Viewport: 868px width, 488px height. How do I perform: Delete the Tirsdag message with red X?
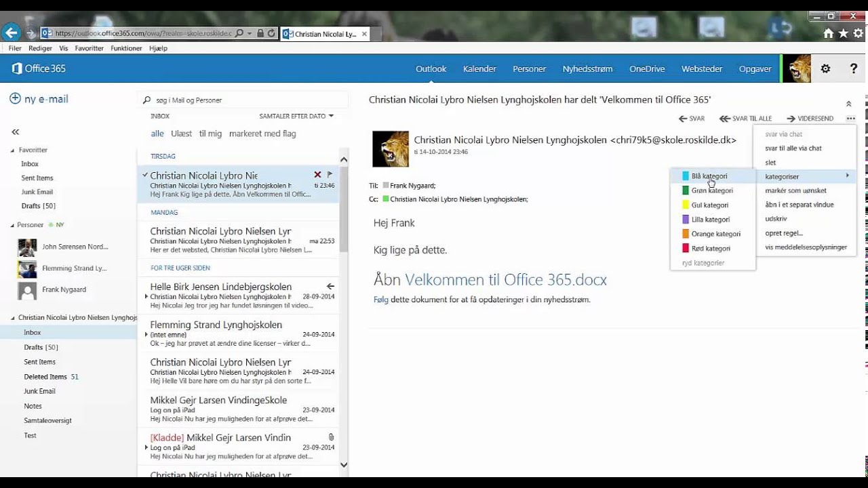tap(317, 175)
